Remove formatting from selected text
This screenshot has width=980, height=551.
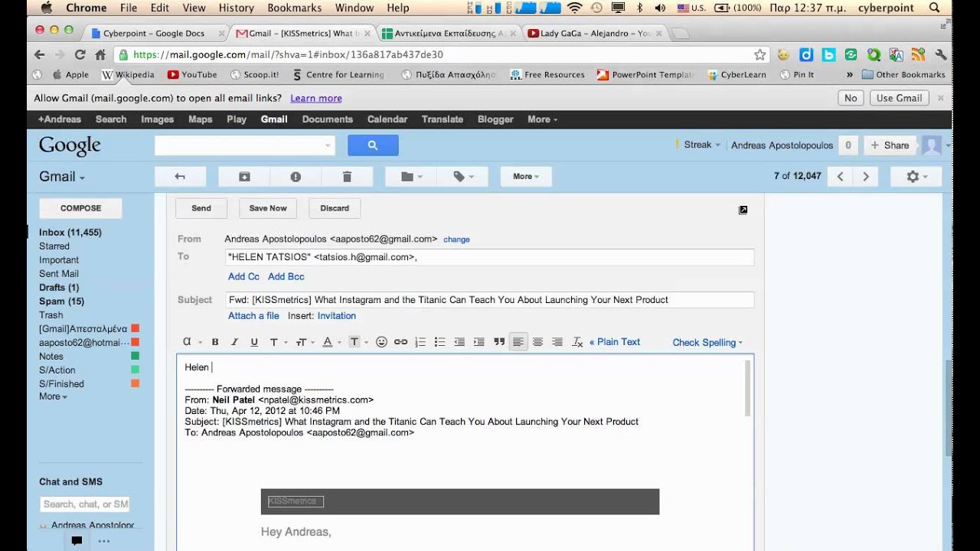(x=577, y=342)
